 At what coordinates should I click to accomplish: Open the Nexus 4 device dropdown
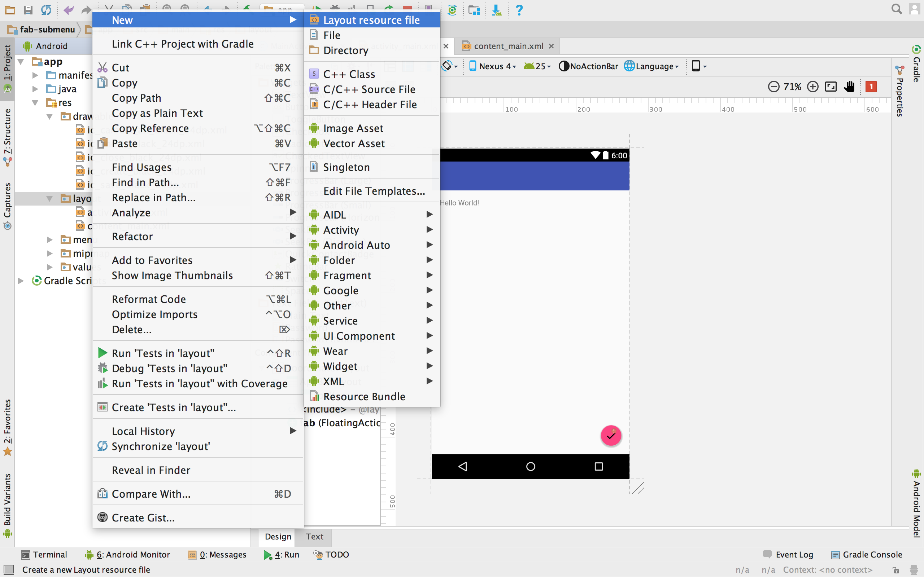(x=493, y=66)
